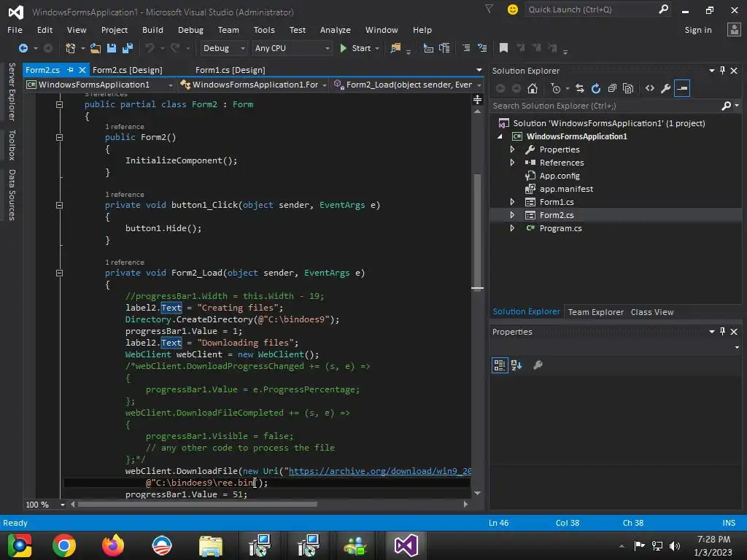
Task: Open the Start button dropdown arrow
Action: [377, 48]
